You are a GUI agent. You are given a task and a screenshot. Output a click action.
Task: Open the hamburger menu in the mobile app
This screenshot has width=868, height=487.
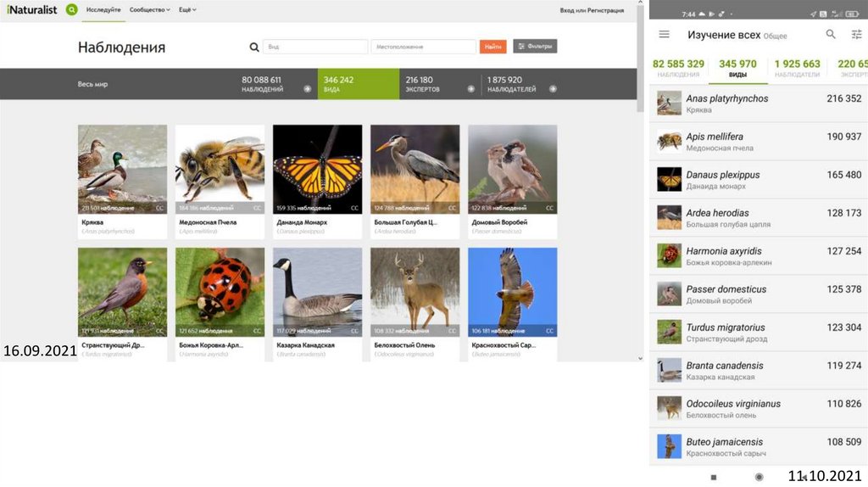tap(665, 34)
